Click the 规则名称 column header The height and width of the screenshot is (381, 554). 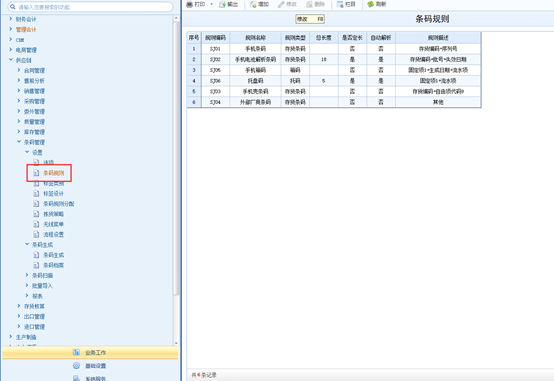pos(255,37)
